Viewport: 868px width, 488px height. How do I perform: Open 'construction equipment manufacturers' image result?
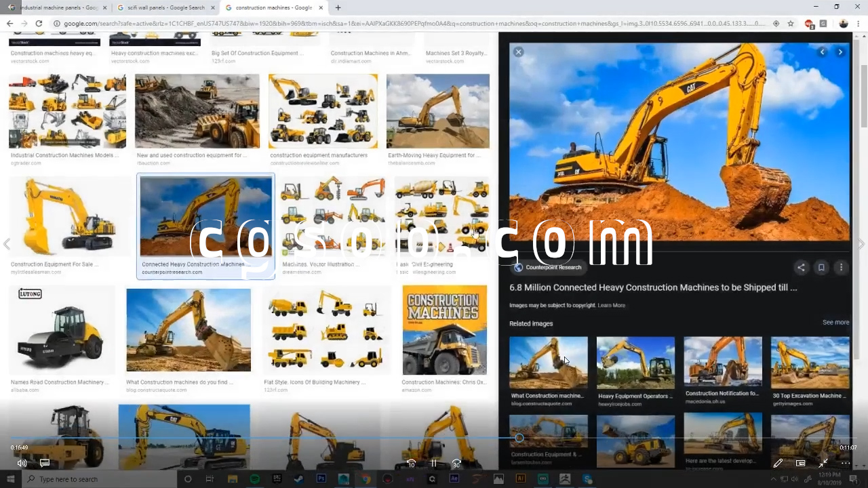tap(323, 111)
